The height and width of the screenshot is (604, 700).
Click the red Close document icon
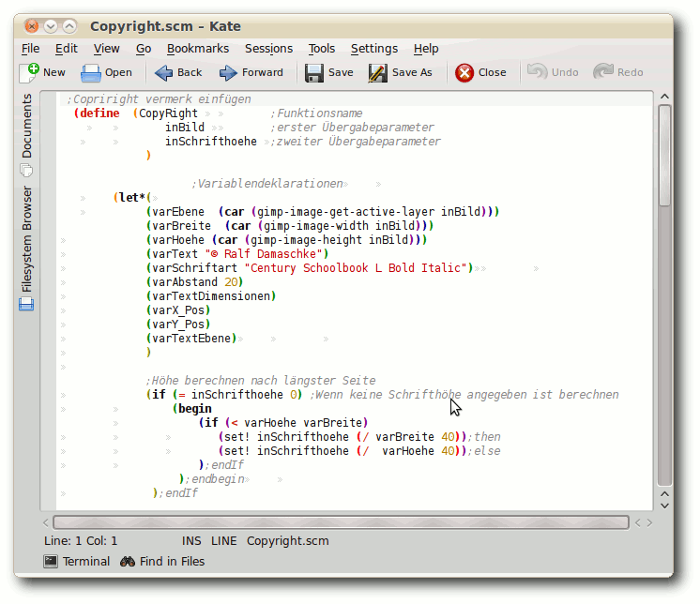(464, 73)
